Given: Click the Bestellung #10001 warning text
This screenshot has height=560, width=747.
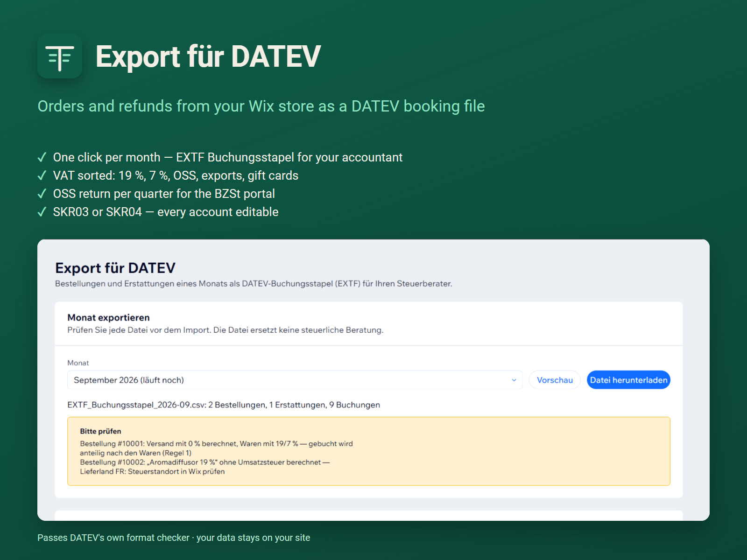Looking at the screenshot, I should click(x=216, y=448).
